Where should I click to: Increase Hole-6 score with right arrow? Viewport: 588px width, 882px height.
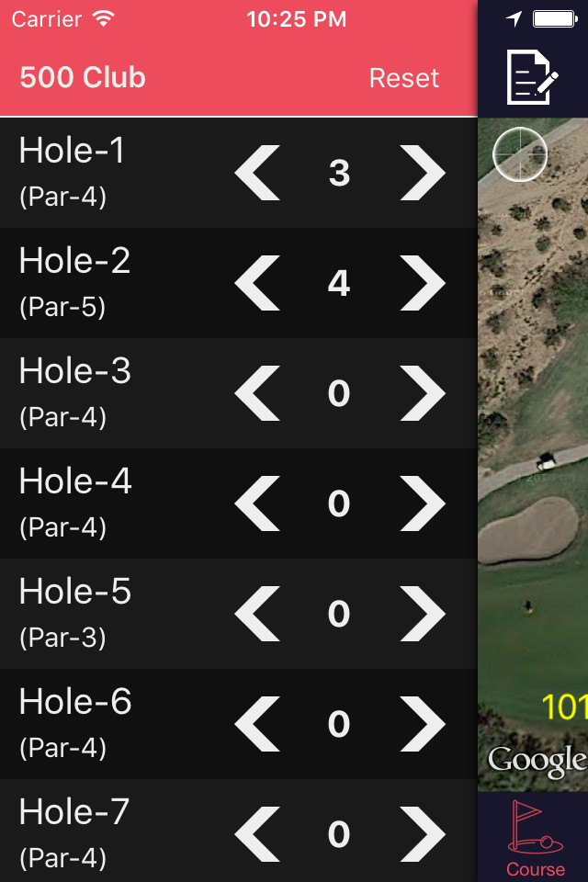423,724
